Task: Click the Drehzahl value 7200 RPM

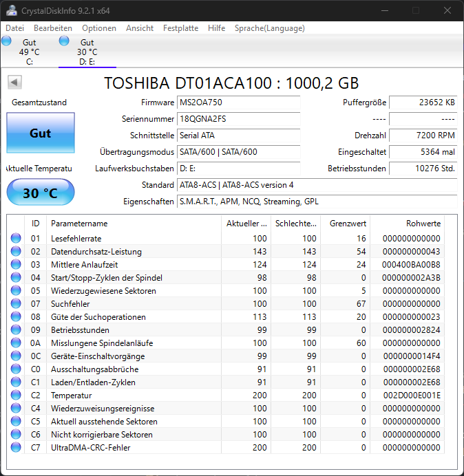Action: [423, 136]
